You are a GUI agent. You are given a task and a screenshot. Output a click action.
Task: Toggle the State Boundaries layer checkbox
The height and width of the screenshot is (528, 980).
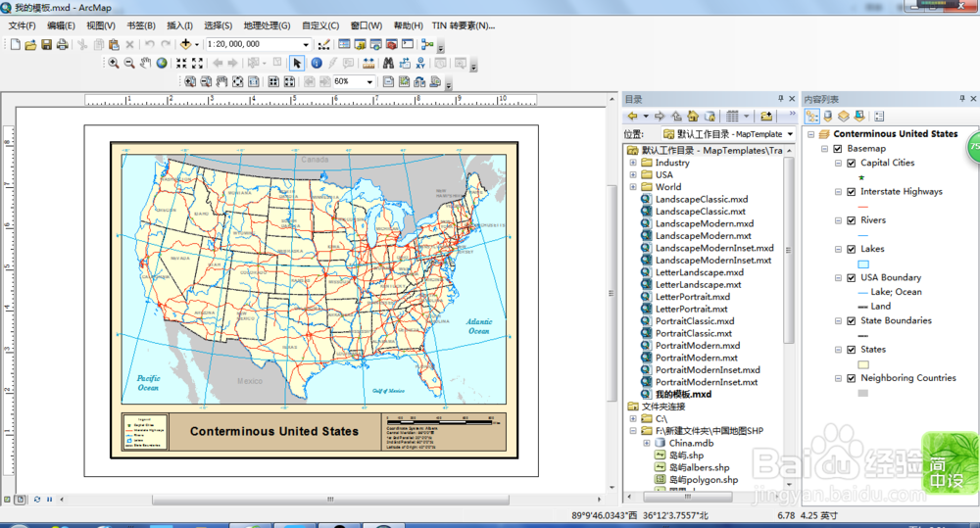click(852, 321)
